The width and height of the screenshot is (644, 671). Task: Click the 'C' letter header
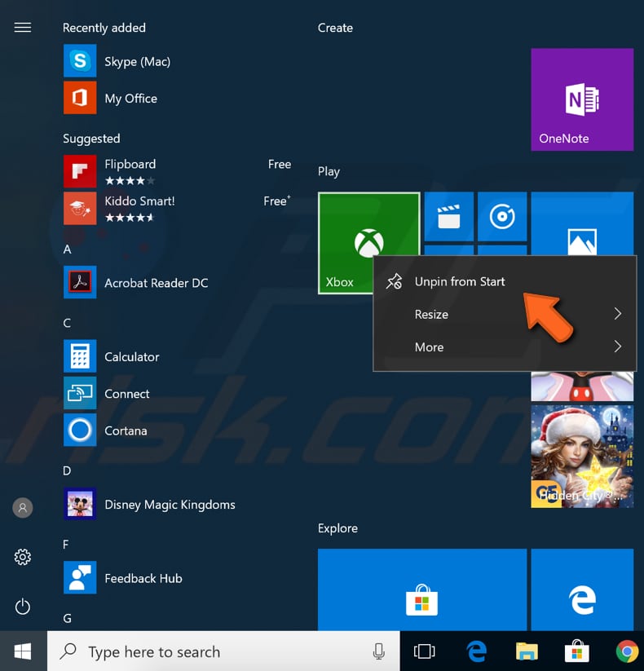click(67, 323)
